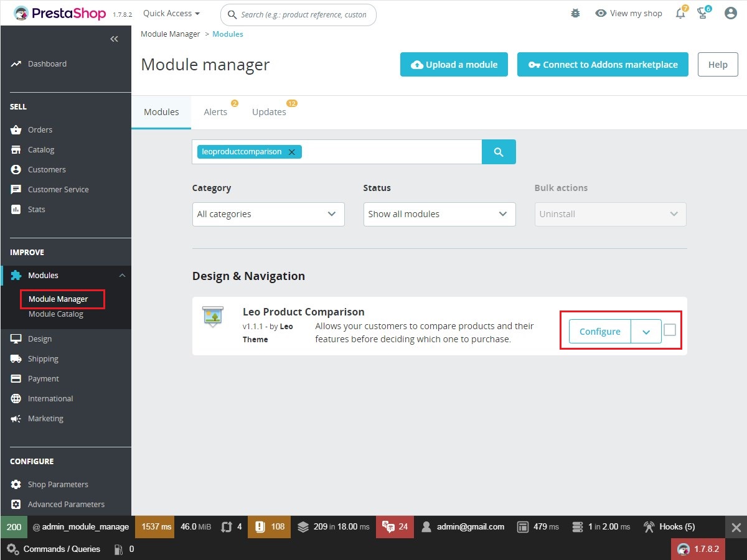Image resolution: width=747 pixels, height=560 pixels.
Task: Click the Dashboard trend icon
Action: (x=16, y=63)
